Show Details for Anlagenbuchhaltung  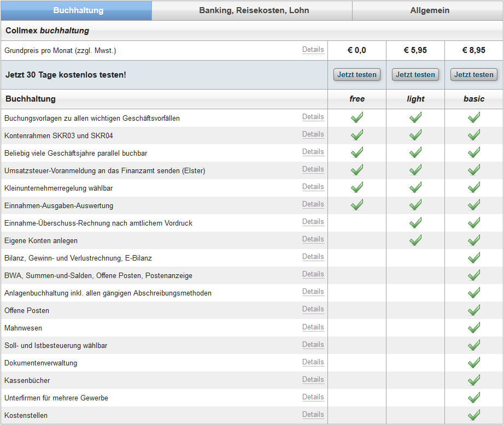point(313,292)
